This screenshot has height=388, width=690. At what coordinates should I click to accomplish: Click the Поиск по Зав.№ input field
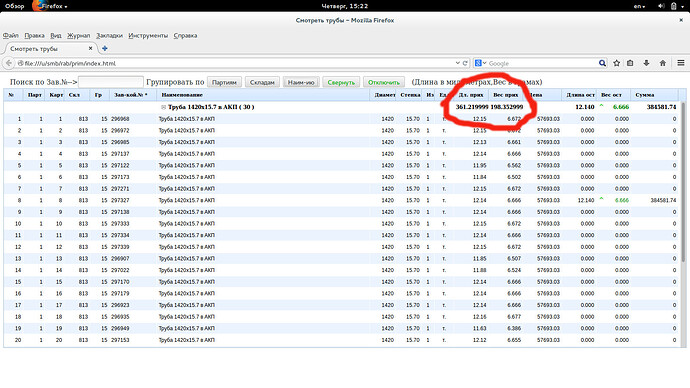[111, 82]
